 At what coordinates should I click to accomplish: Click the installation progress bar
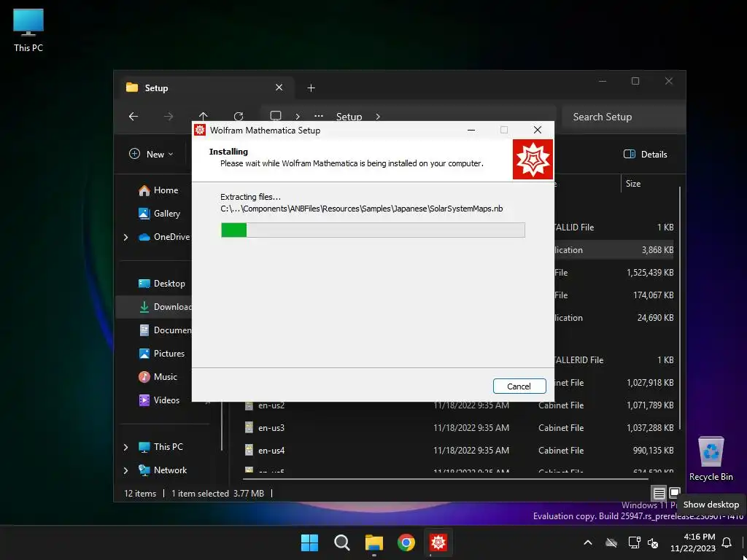pyautogui.click(x=373, y=230)
